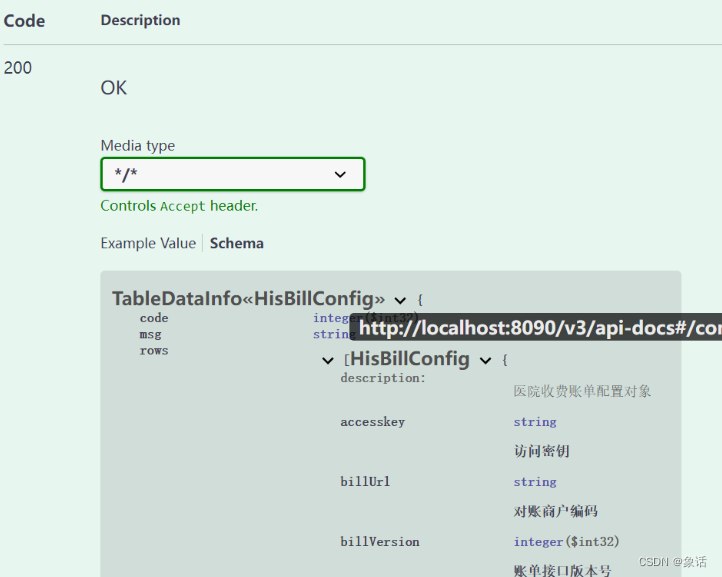Click the 对账商户编码 description text
The width and height of the screenshot is (722, 577).
coord(556,511)
